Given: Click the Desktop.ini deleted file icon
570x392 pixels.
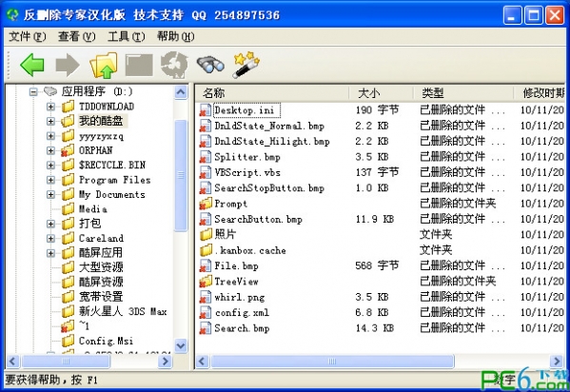Looking at the screenshot, I should point(206,110).
